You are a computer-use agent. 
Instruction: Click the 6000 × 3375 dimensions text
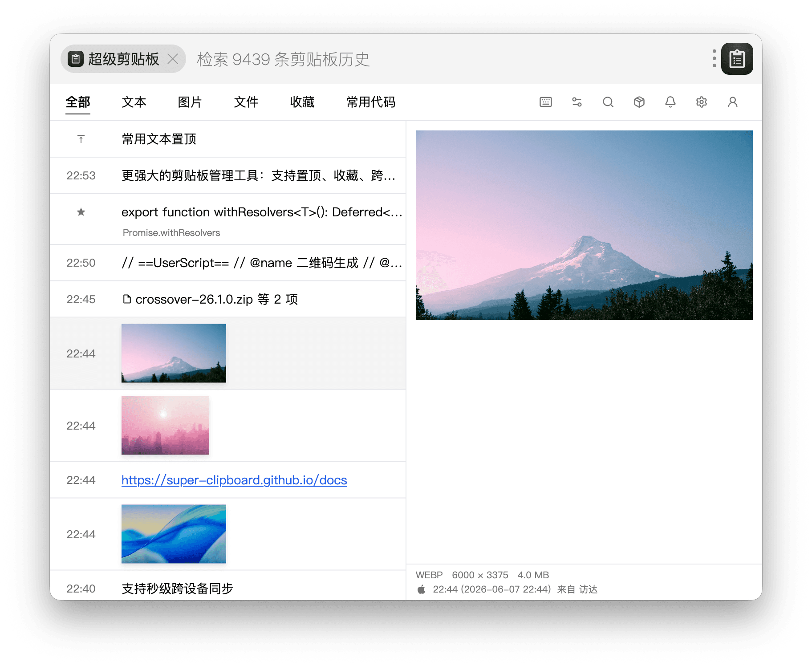tap(480, 575)
